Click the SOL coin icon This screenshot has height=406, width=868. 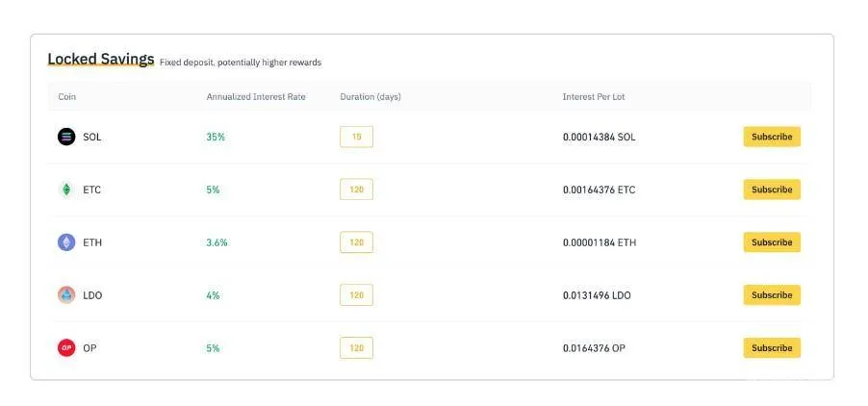(x=66, y=137)
